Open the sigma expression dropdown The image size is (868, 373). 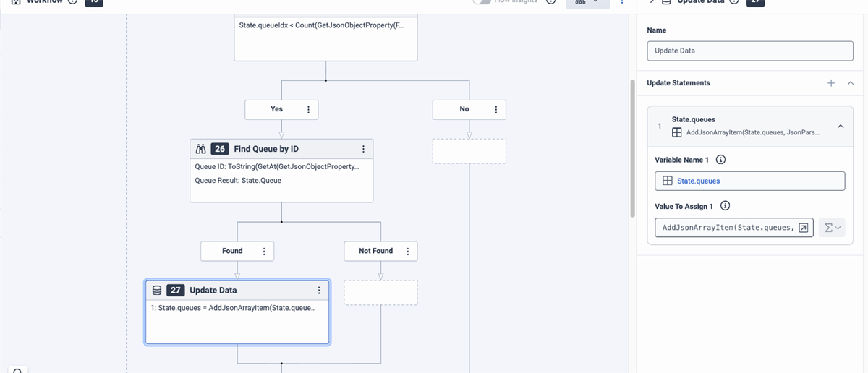pos(833,228)
